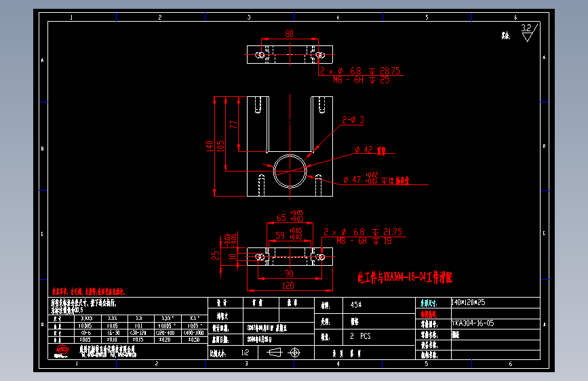
Task: Select the 'ø 47' toleranced diameter callout
Action: coord(376,180)
